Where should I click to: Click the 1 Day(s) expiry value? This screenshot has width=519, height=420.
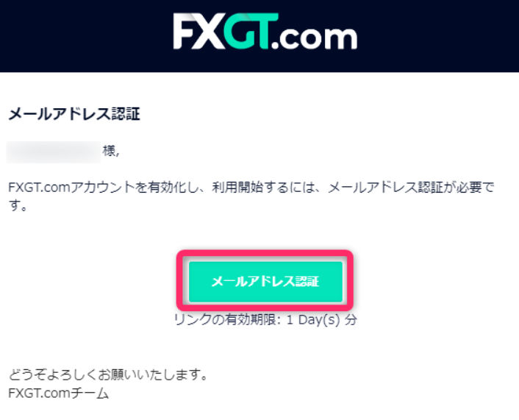point(313,320)
